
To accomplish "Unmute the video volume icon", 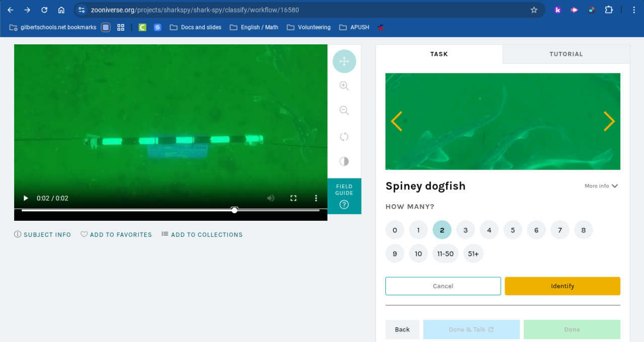I will (x=271, y=198).
